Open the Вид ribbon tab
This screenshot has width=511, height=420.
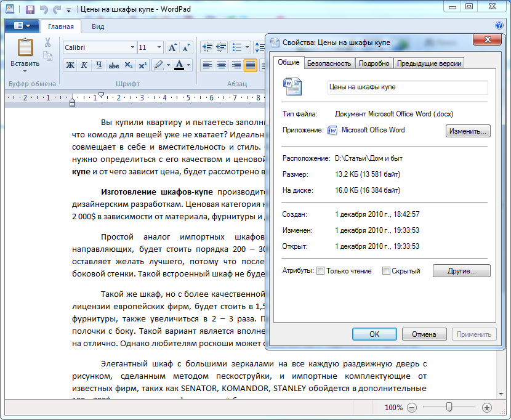(98, 26)
